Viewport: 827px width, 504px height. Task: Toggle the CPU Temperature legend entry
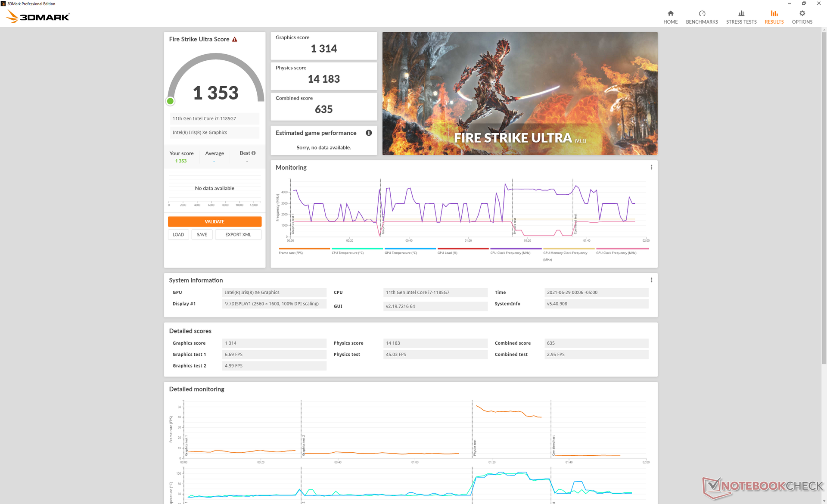[357, 251]
